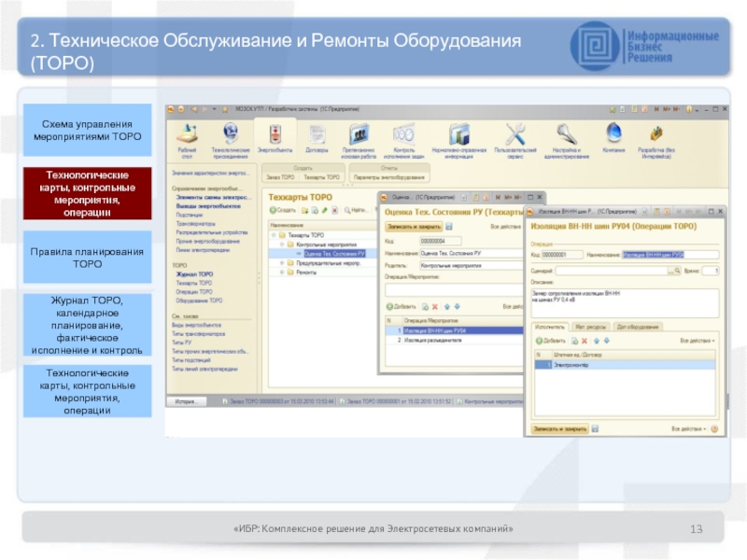Open Оборудование ТОРО link in navigation panel
This screenshot has height=560, width=747.
[x=199, y=301]
